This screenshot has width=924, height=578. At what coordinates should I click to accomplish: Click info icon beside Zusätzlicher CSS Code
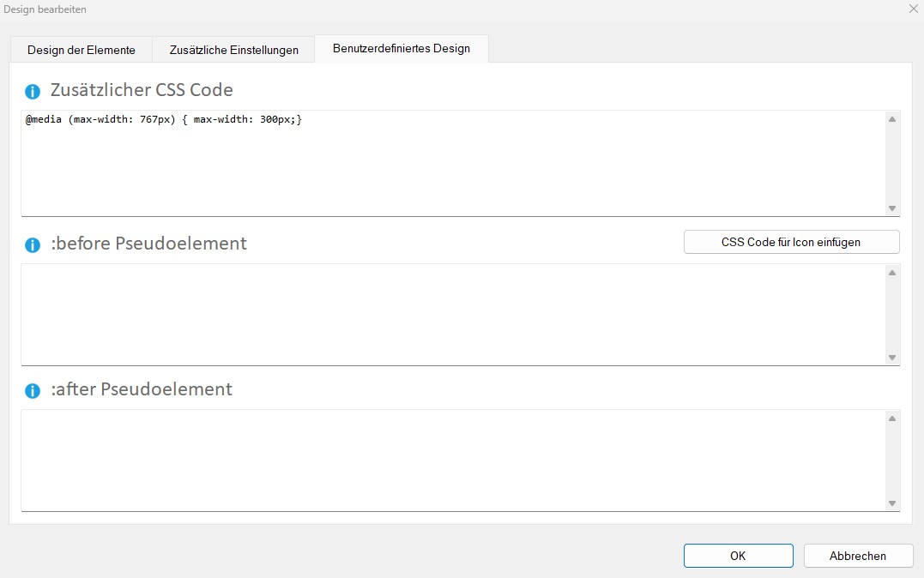[x=33, y=91]
